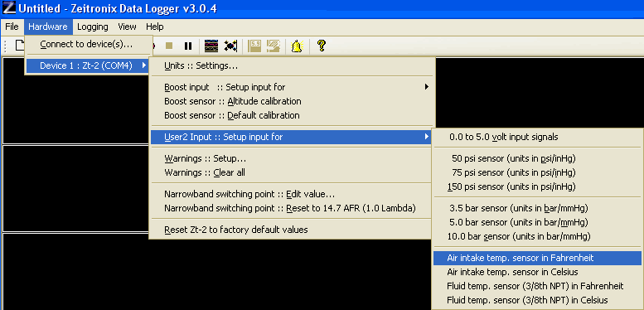Select Connect to device(s) entry

click(x=86, y=44)
